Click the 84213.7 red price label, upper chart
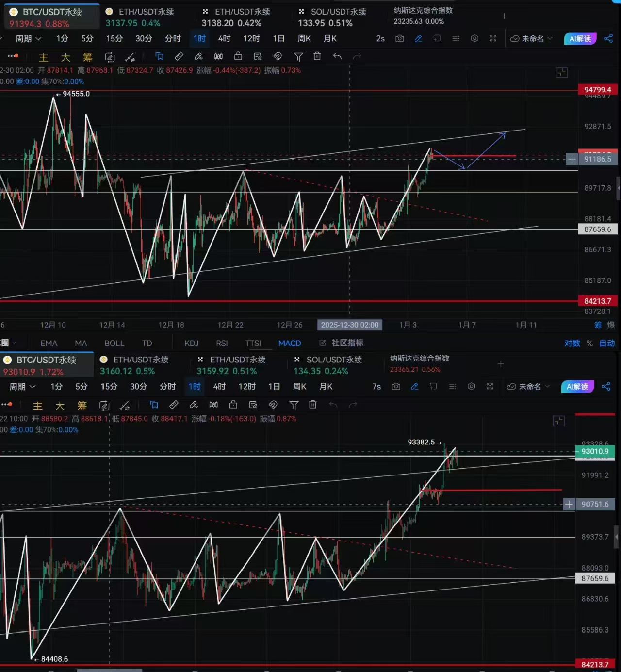Viewport: 621px width, 672px height. (597, 301)
